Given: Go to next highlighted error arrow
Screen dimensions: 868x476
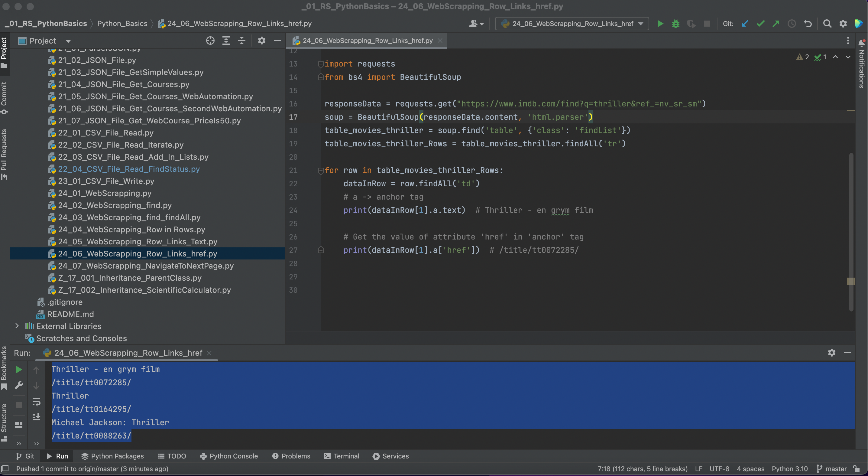Looking at the screenshot, I should 848,57.
